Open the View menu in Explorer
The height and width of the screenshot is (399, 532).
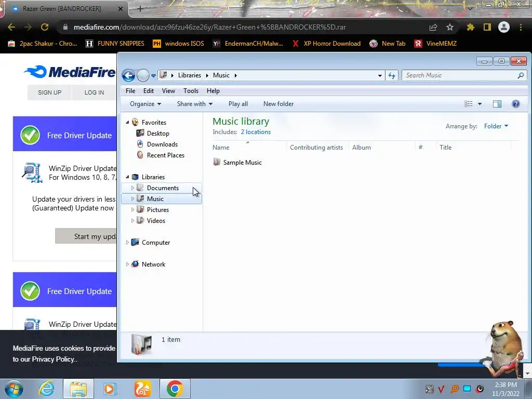[x=168, y=91]
